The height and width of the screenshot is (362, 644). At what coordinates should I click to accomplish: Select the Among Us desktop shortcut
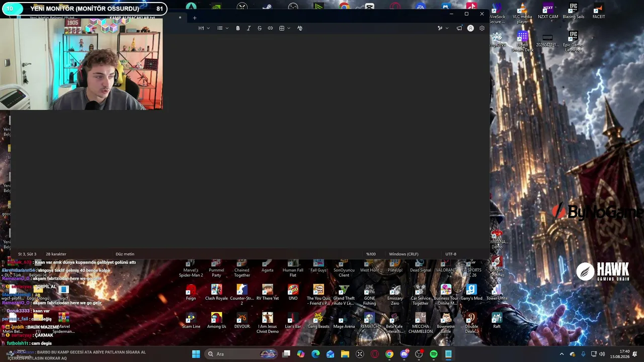(x=216, y=321)
